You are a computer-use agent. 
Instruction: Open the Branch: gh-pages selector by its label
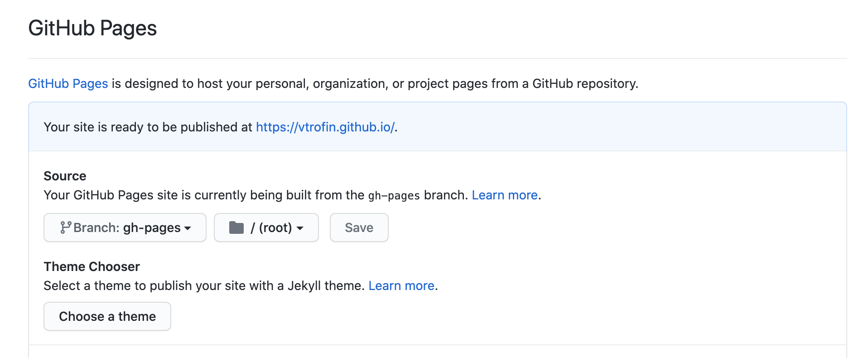click(127, 227)
